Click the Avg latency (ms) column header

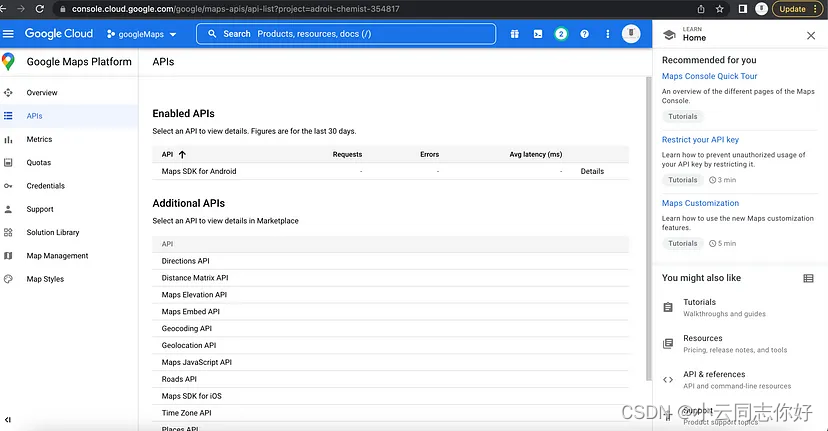click(535, 154)
